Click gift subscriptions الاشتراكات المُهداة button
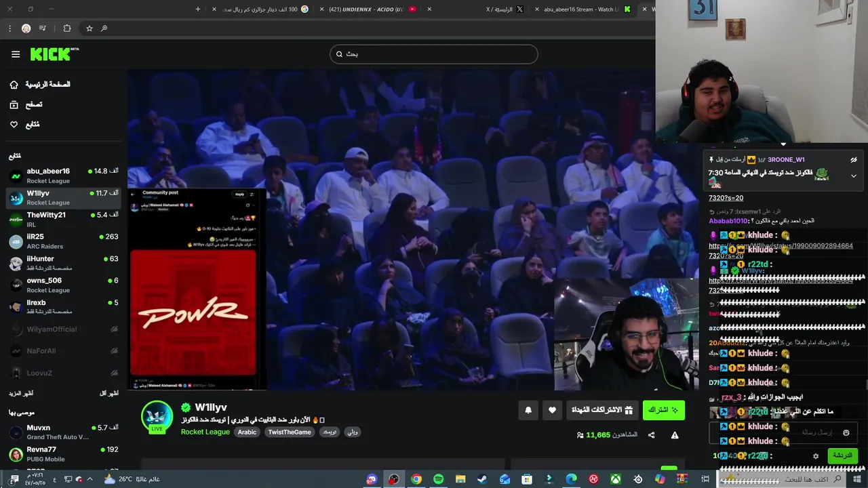The image size is (868, 488). (602, 410)
